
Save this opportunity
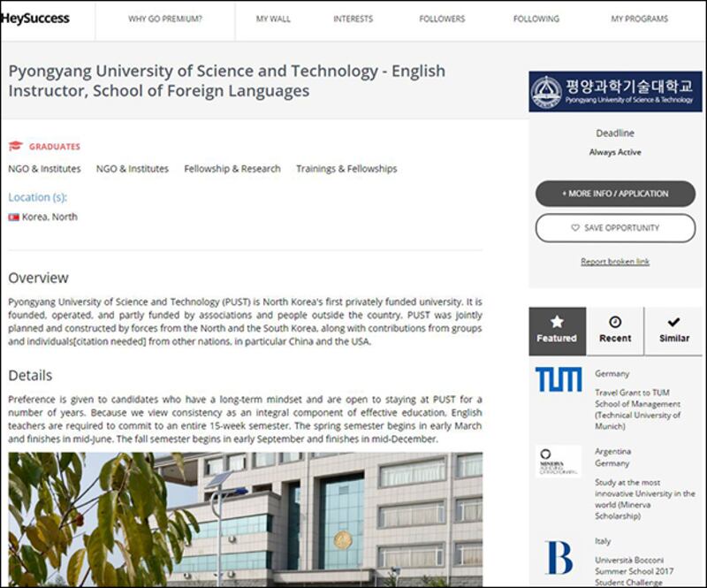click(615, 228)
